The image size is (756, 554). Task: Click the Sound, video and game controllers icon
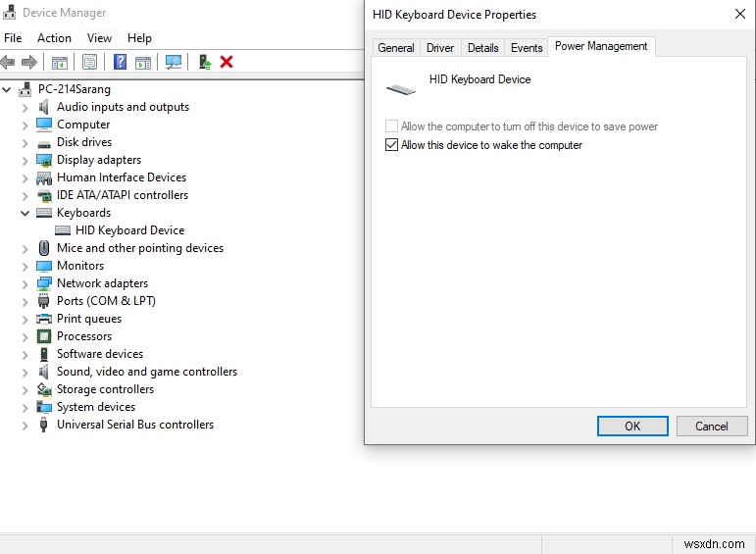point(44,372)
